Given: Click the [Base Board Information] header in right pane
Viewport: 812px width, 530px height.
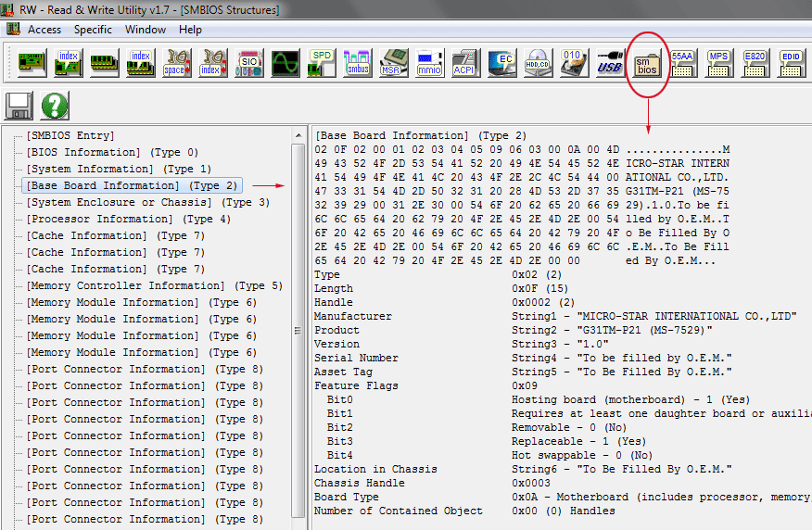Looking at the screenshot, I should [421, 135].
